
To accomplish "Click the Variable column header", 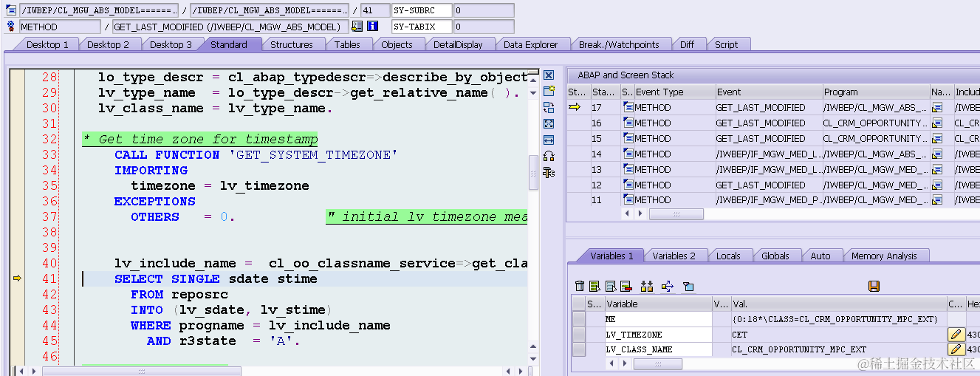I will click(658, 304).
